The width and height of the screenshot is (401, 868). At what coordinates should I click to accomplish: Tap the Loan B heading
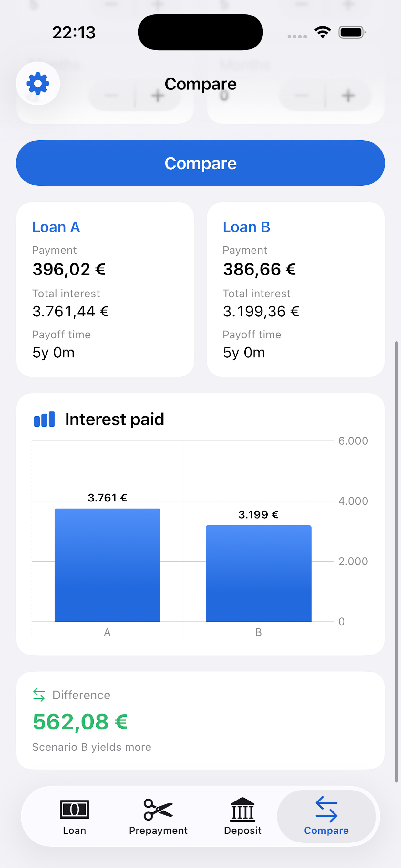point(246,227)
